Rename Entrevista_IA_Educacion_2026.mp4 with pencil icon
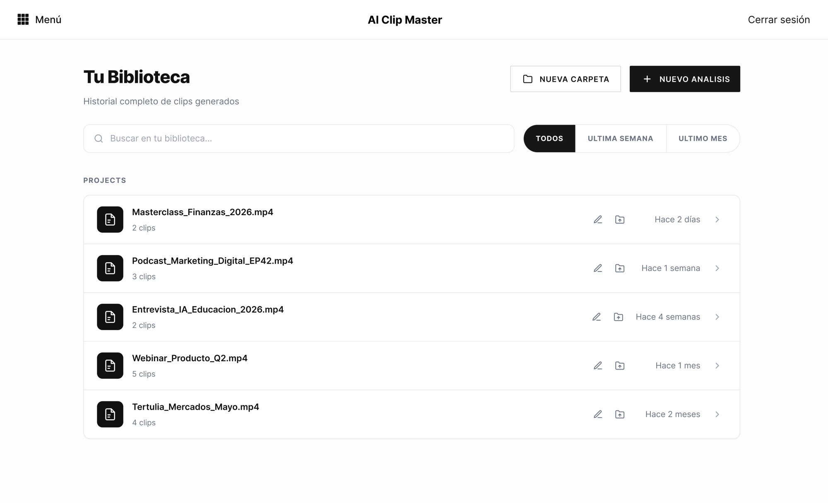 [597, 317]
